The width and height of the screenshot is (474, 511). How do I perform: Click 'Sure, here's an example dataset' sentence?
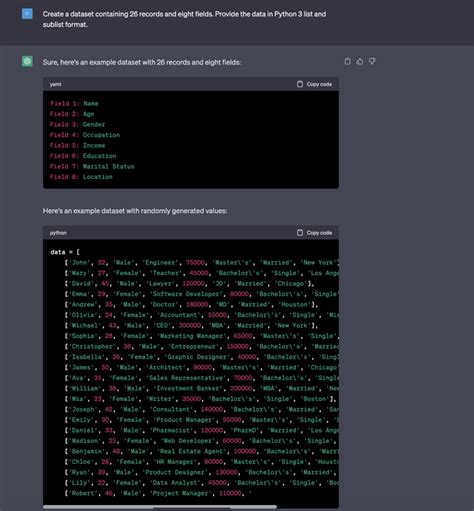pyautogui.click(x=142, y=62)
